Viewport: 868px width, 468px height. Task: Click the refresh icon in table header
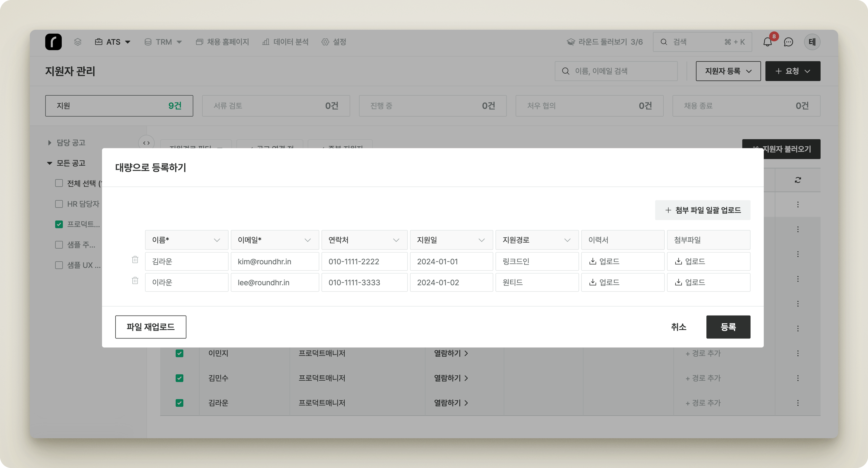798,180
